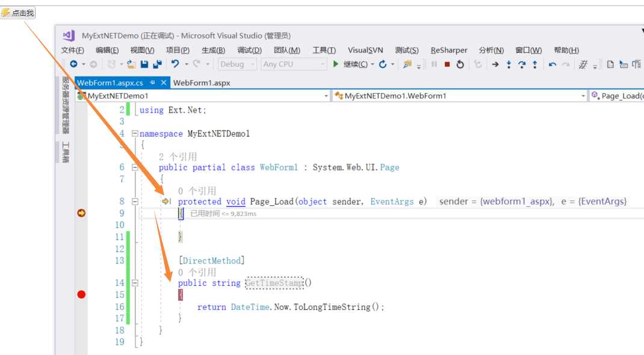The width and height of the screenshot is (644, 355).
Task: Open the 生成(B) menu
Action: [213, 50]
